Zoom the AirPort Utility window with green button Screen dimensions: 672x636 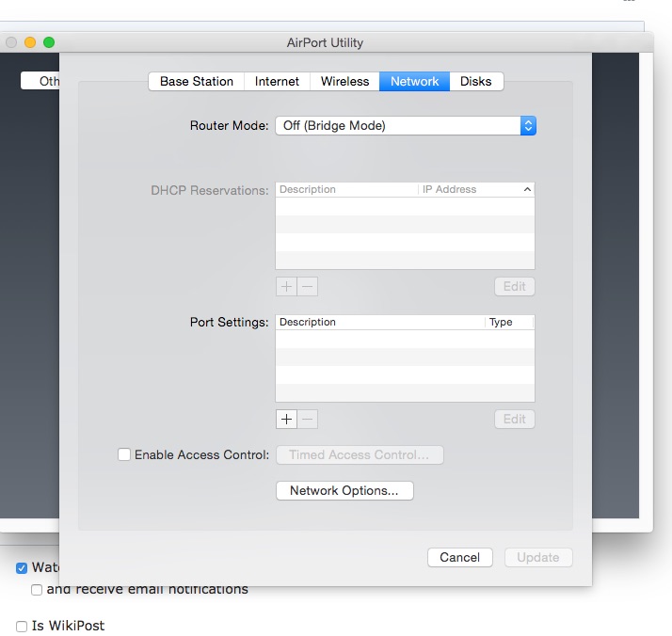(x=49, y=42)
